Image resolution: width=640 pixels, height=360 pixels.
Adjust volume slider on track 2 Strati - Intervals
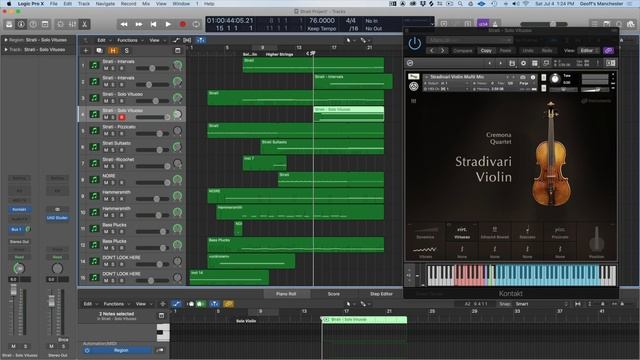pos(152,84)
